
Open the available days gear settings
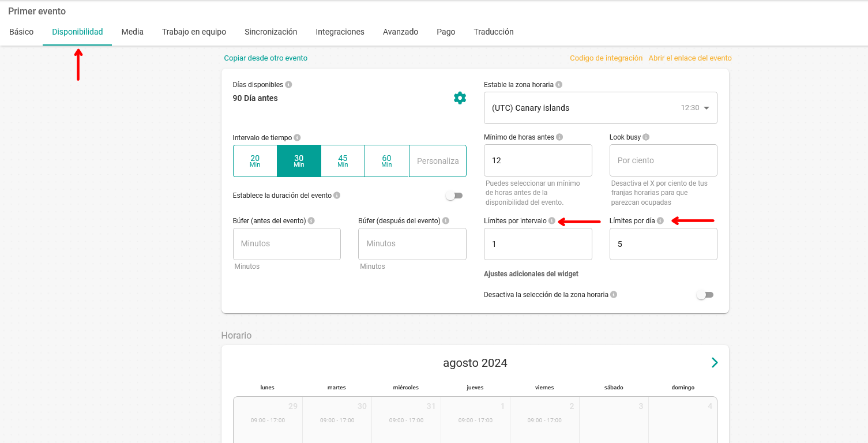pyautogui.click(x=460, y=98)
